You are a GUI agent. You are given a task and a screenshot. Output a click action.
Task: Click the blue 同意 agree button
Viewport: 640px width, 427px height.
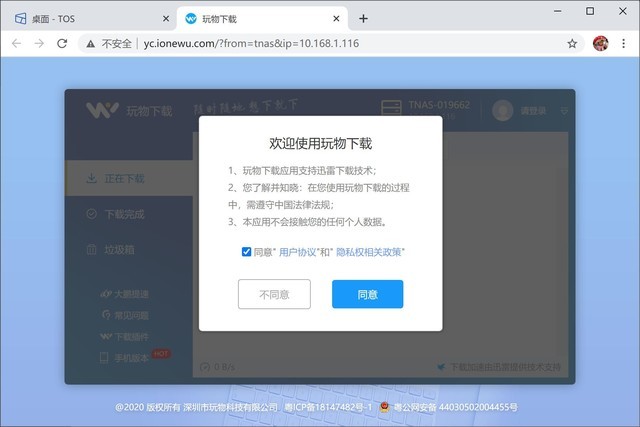(x=367, y=294)
